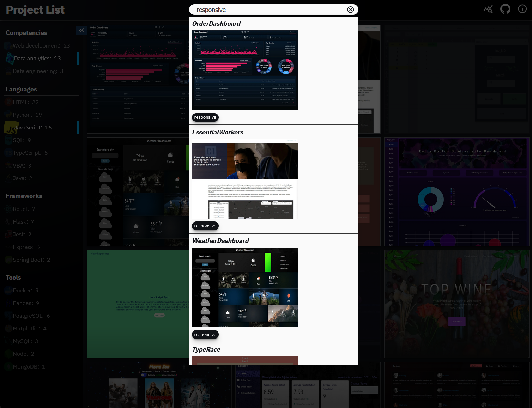Click the Competencies section heading
Image resolution: width=532 pixels, height=408 pixels.
(x=26, y=33)
